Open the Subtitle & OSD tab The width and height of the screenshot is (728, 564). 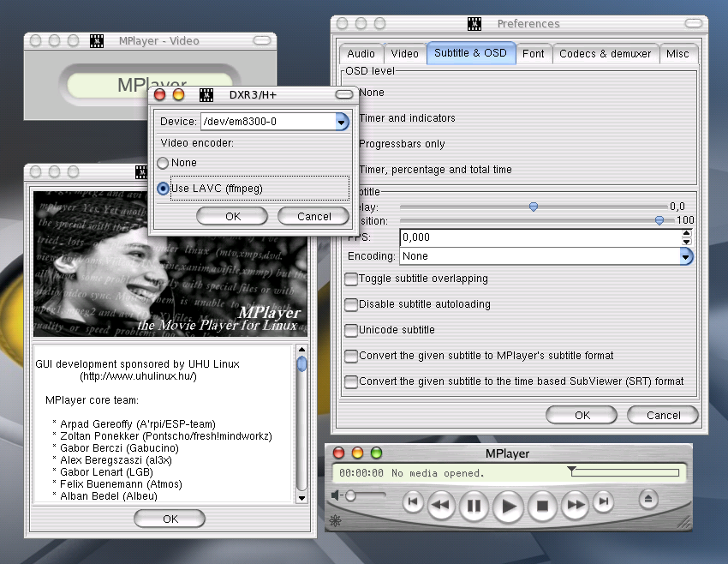[x=470, y=53]
